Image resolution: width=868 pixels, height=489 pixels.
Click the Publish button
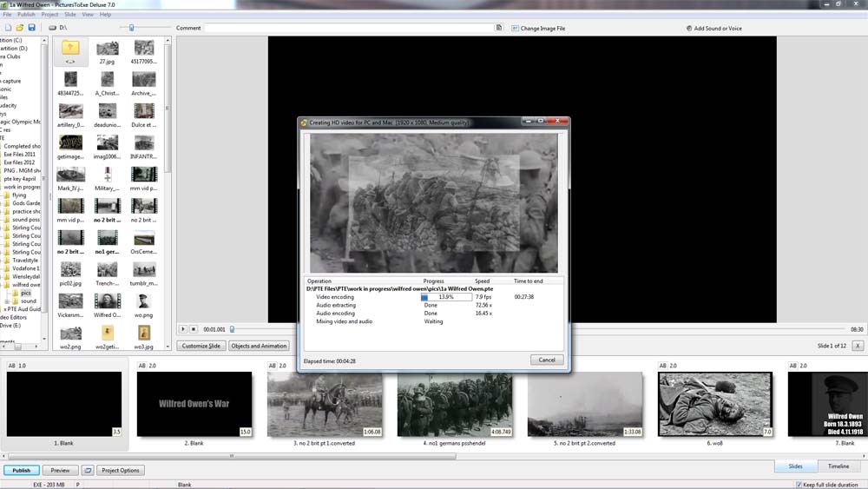point(22,470)
